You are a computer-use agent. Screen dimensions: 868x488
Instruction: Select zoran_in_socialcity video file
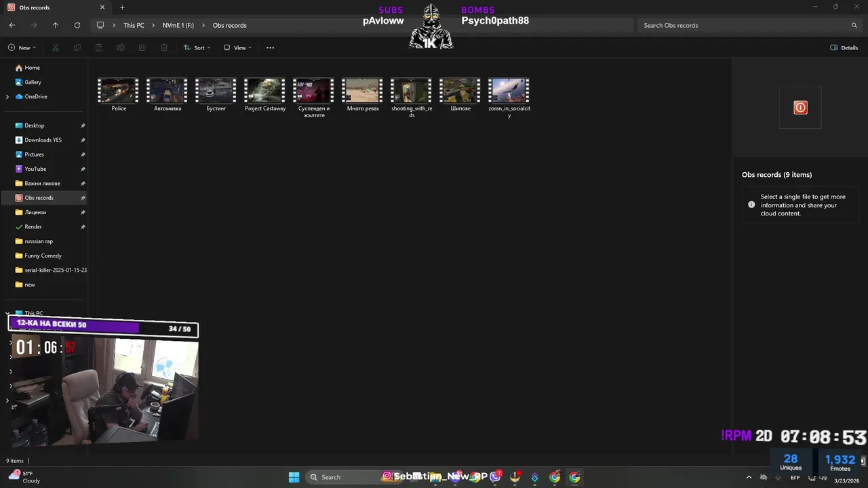point(509,98)
